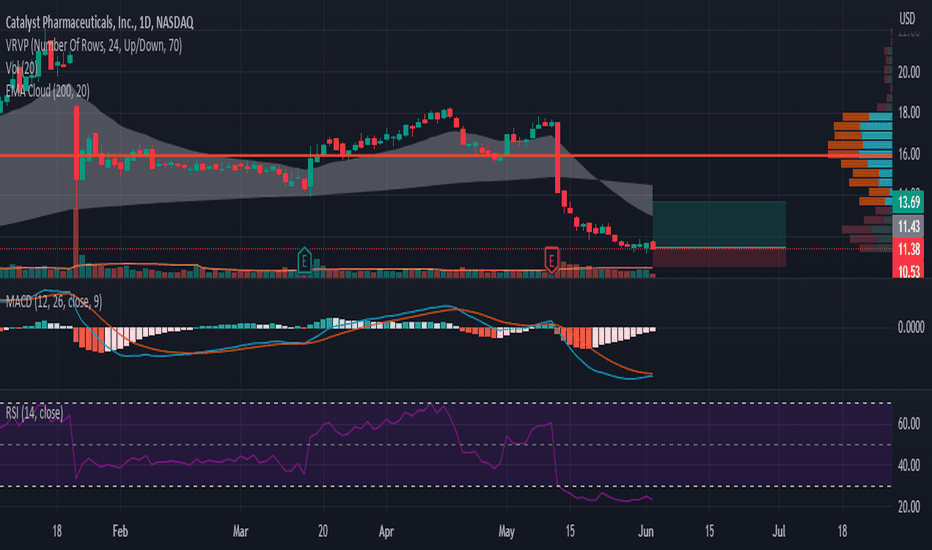Click the green earnings E marker in March
Screen dimensions: 932x550
[x=304, y=260]
